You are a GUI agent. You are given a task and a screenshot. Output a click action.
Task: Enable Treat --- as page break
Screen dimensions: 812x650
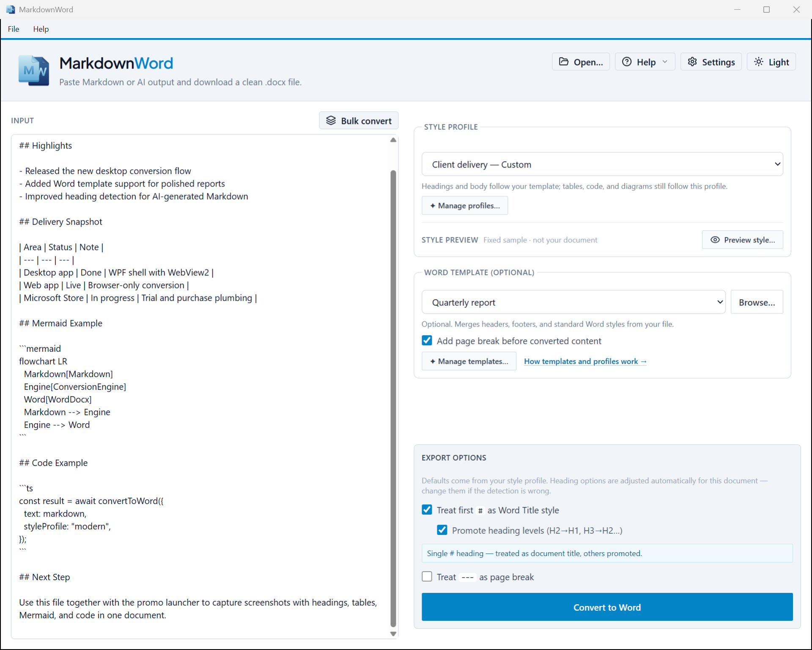(427, 577)
